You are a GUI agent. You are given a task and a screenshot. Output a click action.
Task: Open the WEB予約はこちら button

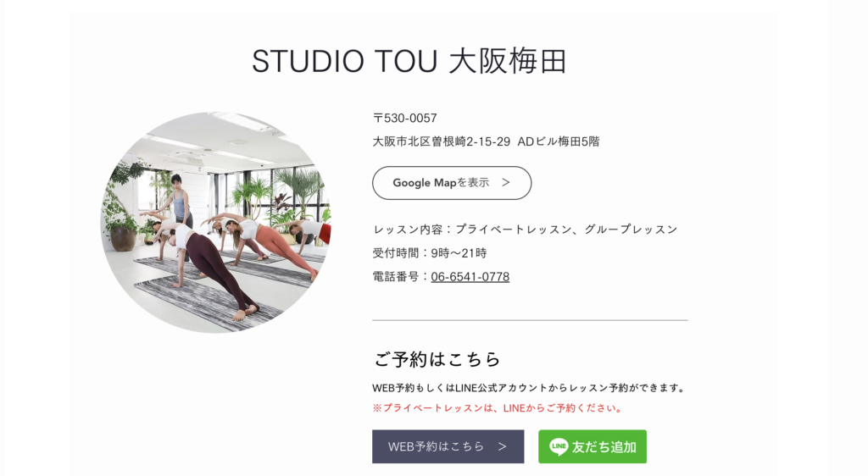point(448,446)
